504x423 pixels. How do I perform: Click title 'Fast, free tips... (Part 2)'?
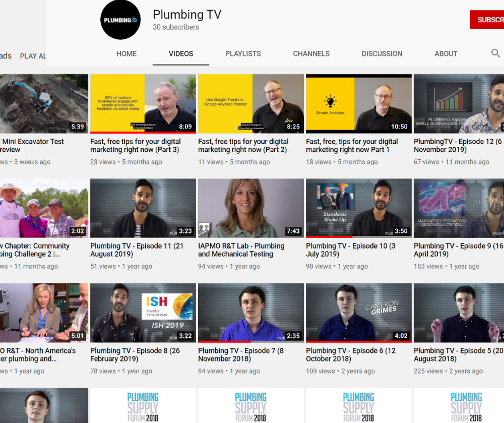point(243,146)
